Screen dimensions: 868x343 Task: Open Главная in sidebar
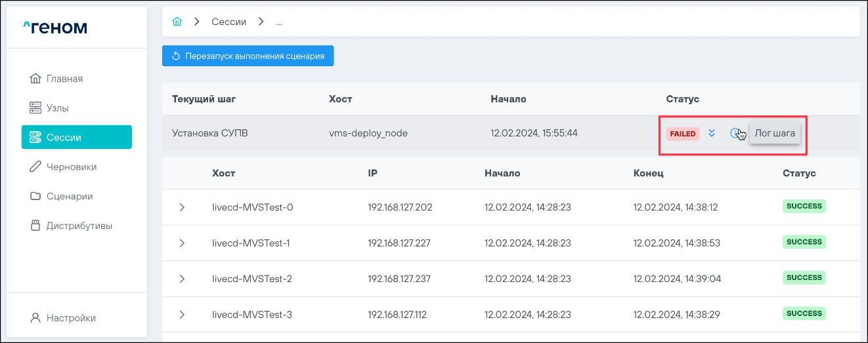64,79
